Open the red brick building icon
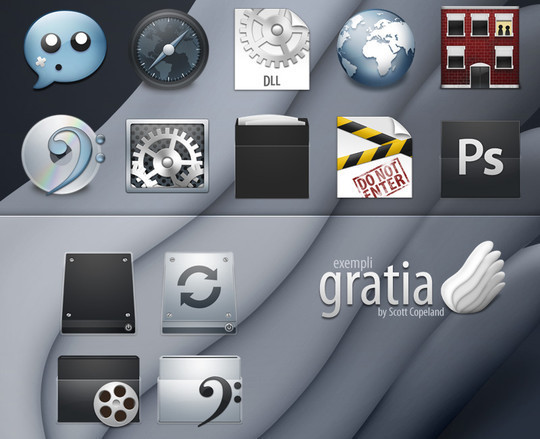 480,48
